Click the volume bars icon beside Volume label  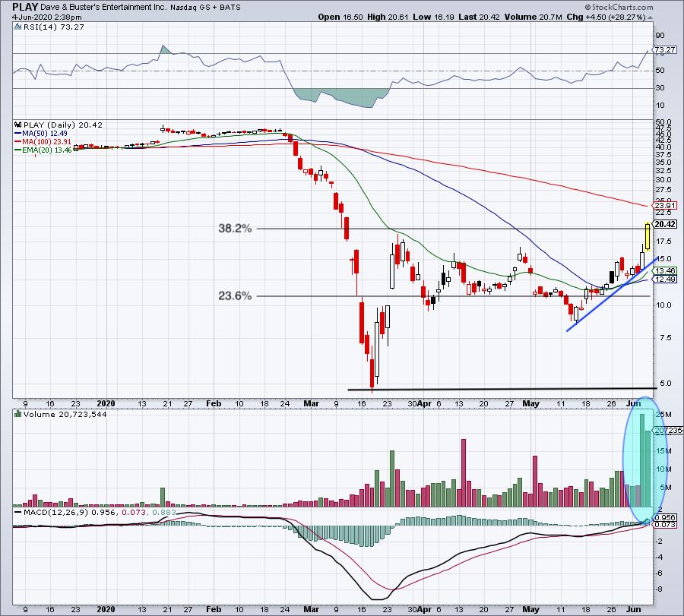[18, 414]
